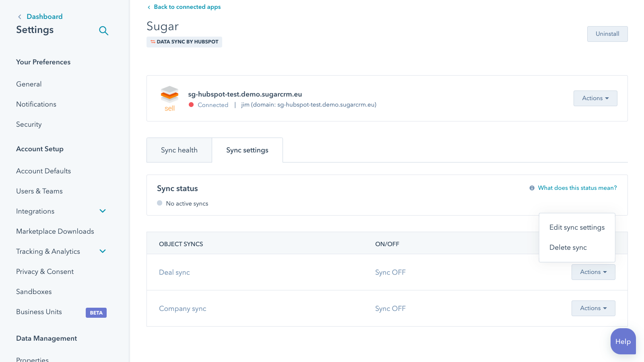The height and width of the screenshot is (362, 644).
Task: Click the Uninstall button
Action: click(607, 34)
